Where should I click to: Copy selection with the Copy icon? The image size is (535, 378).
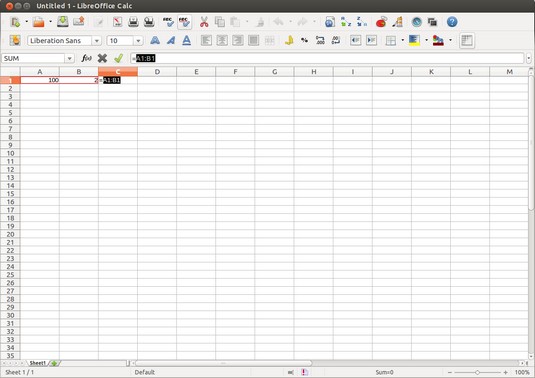[220, 22]
